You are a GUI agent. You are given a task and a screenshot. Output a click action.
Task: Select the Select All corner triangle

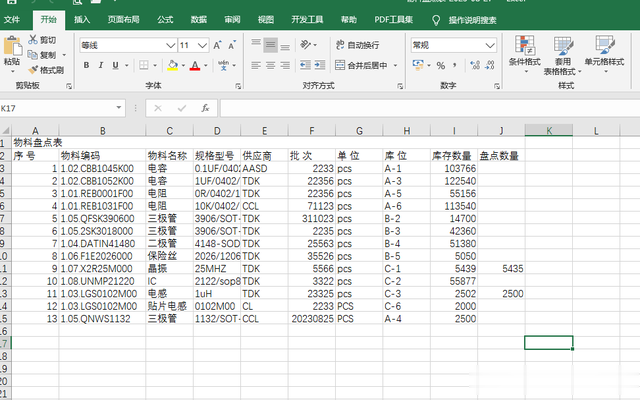point(6,131)
